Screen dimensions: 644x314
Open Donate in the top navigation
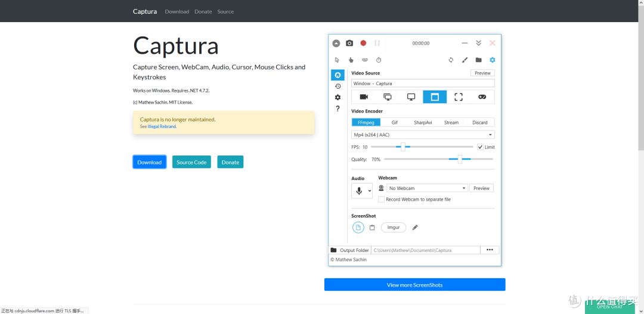203,11
